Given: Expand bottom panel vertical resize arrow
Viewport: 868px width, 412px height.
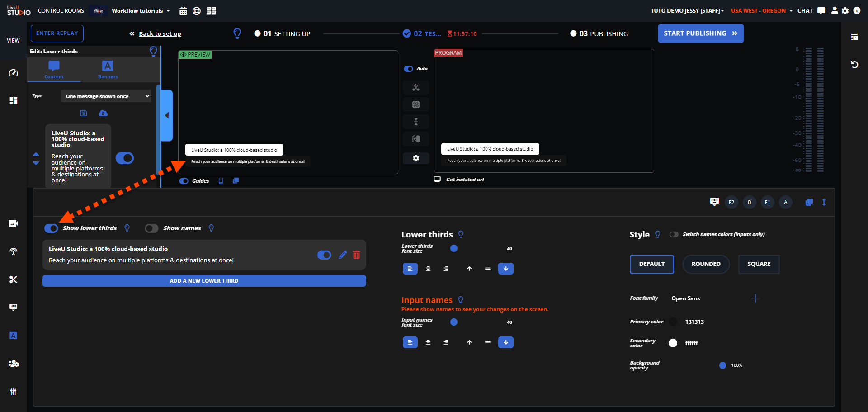Looking at the screenshot, I should point(824,202).
